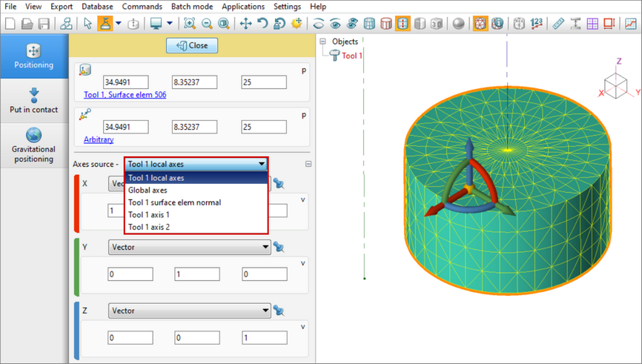The image size is (642, 364).
Task: Select Tool 1 in the Objects tree
Action: click(x=351, y=56)
